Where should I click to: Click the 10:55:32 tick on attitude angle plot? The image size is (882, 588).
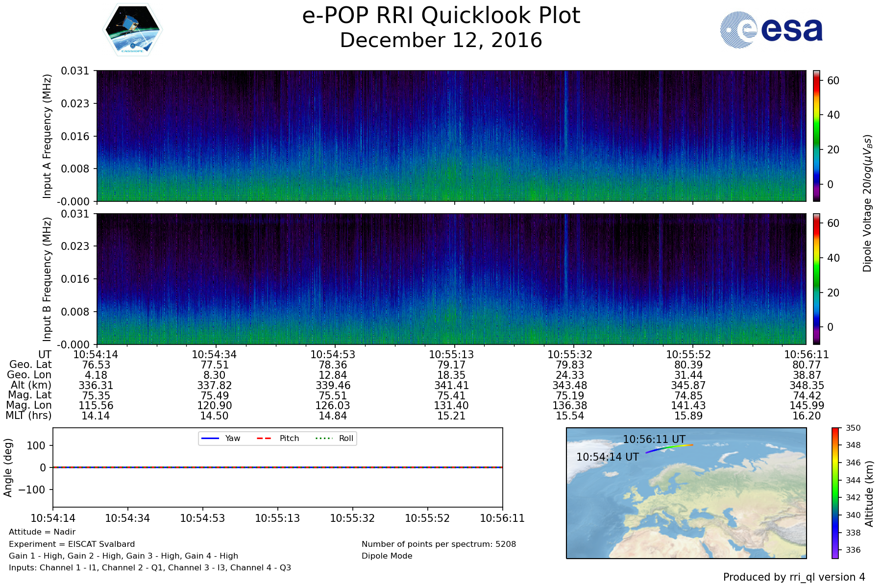(x=352, y=518)
